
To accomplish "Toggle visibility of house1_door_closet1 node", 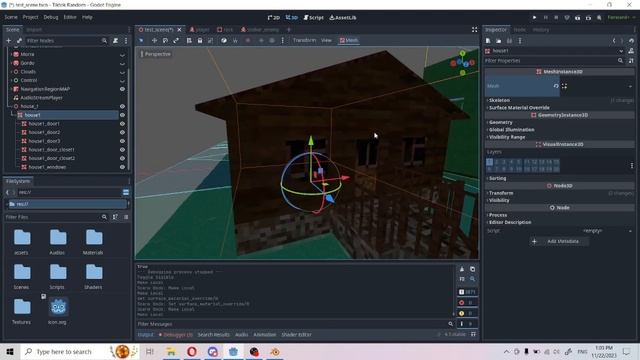I will coord(122,150).
